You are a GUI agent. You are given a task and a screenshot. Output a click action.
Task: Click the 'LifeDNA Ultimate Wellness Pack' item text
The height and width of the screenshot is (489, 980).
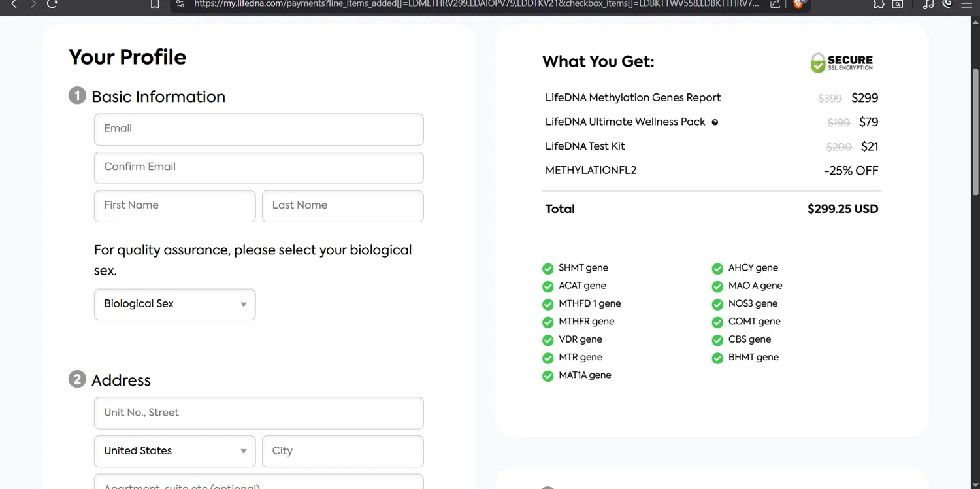coord(625,122)
